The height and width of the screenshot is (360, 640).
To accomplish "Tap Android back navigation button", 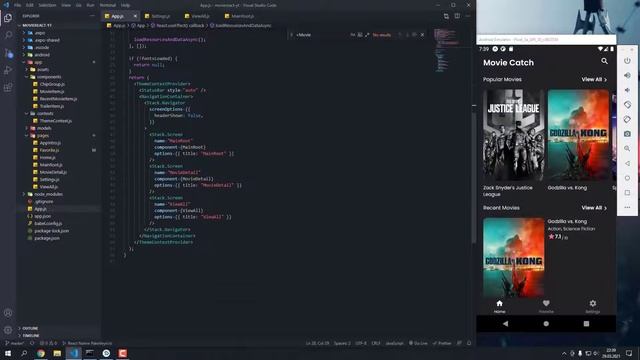I will coord(505,324).
